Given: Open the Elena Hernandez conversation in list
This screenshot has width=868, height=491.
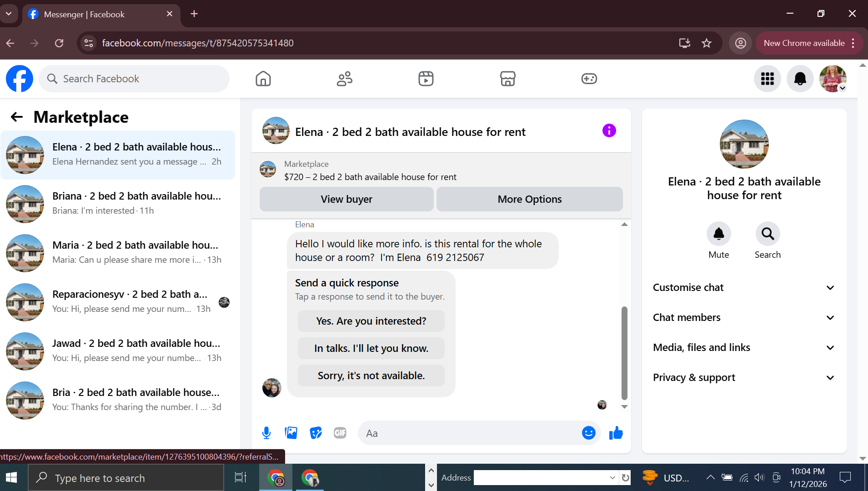Looking at the screenshot, I should pos(118,155).
